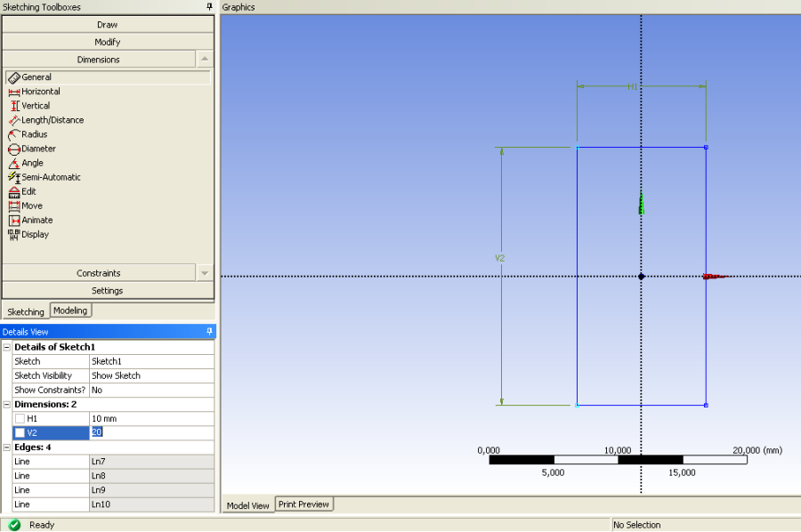Start the Animate dimension tool icon
801x532 pixels.
click(13, 220)
